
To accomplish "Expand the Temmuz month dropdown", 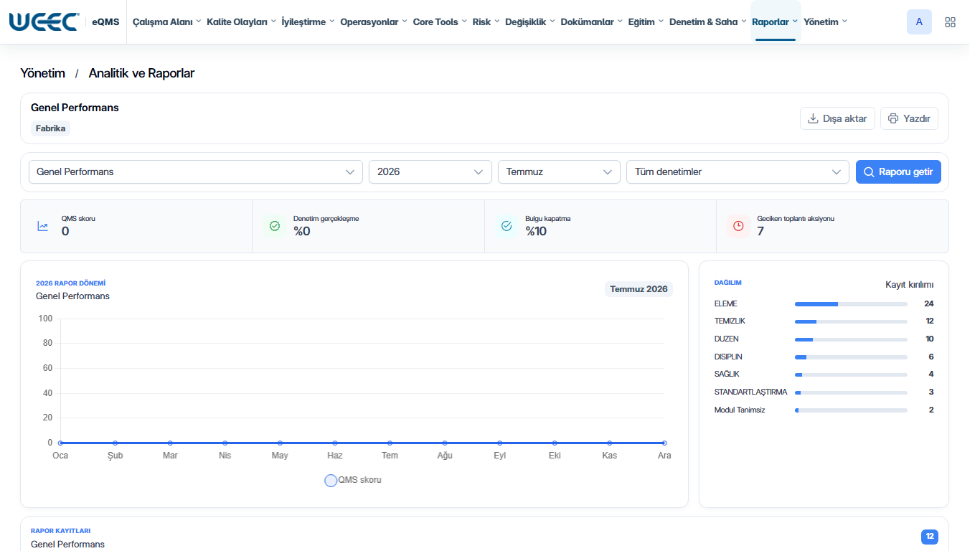I will (x=559, y=172).
